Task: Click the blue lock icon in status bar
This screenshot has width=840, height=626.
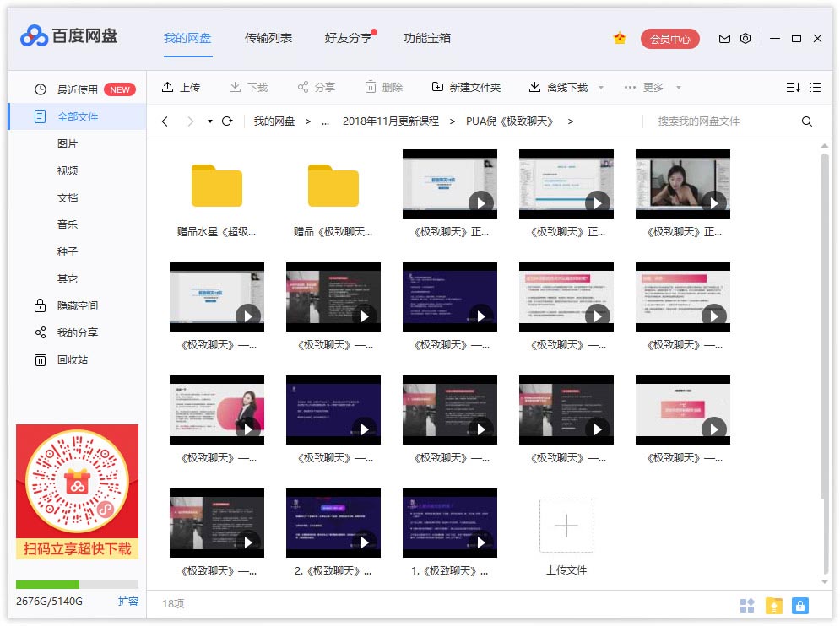Action: pos(799,605)
